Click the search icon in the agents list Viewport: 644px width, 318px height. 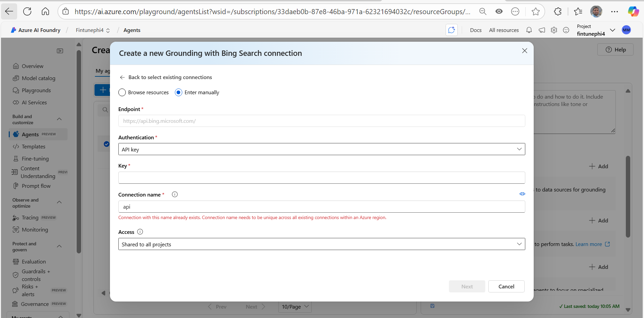click(105, 110)
